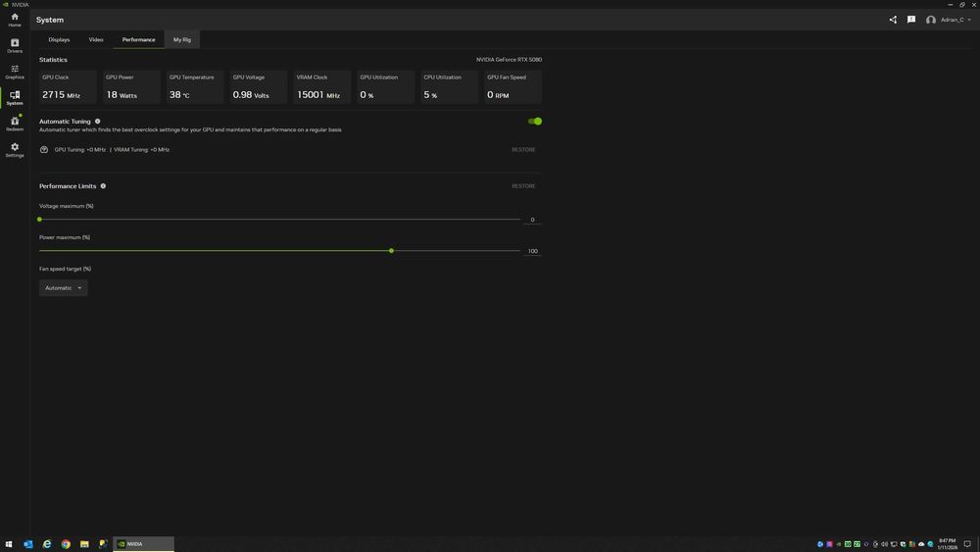The width and height of the screenshot is (980, 552).
Task: Open File Explorer from the taskbar
Action: click(84, 544)
